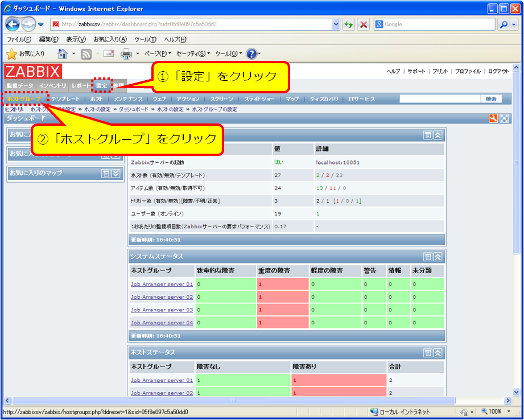Click the printer icon in command bar
Screen dimensions: 524x420
click(126, 54)
